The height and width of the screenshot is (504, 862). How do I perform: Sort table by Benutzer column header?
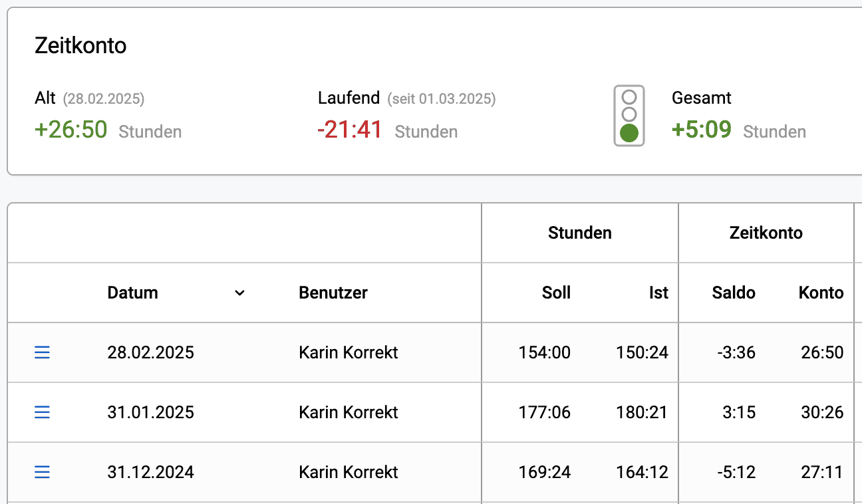(x=333, y=293)
